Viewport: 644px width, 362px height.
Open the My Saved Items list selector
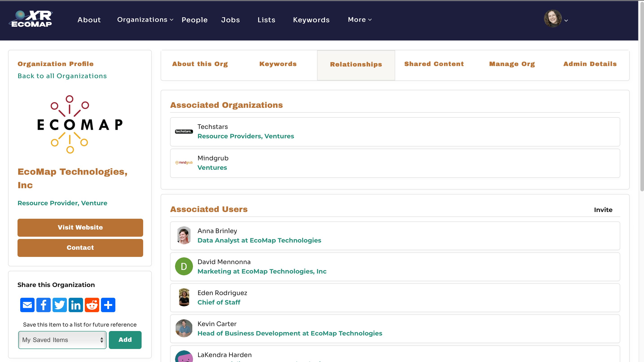[62, 340]
